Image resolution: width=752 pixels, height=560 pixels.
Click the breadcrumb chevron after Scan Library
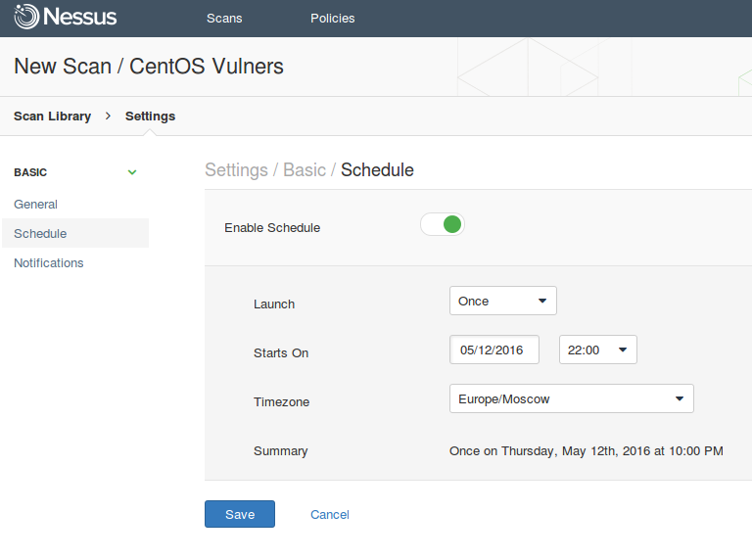click(108, 117)
